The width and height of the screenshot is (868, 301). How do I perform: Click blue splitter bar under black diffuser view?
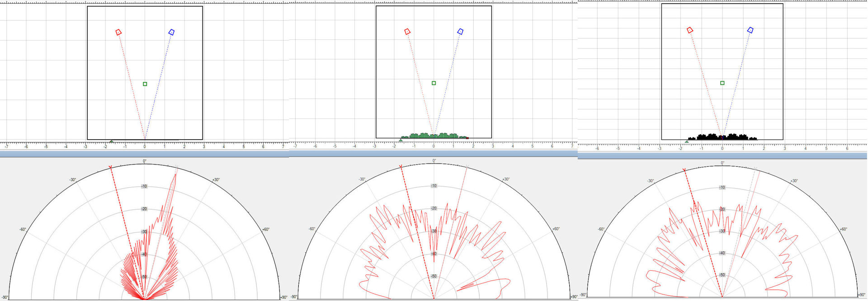click(x=722, y=156)
